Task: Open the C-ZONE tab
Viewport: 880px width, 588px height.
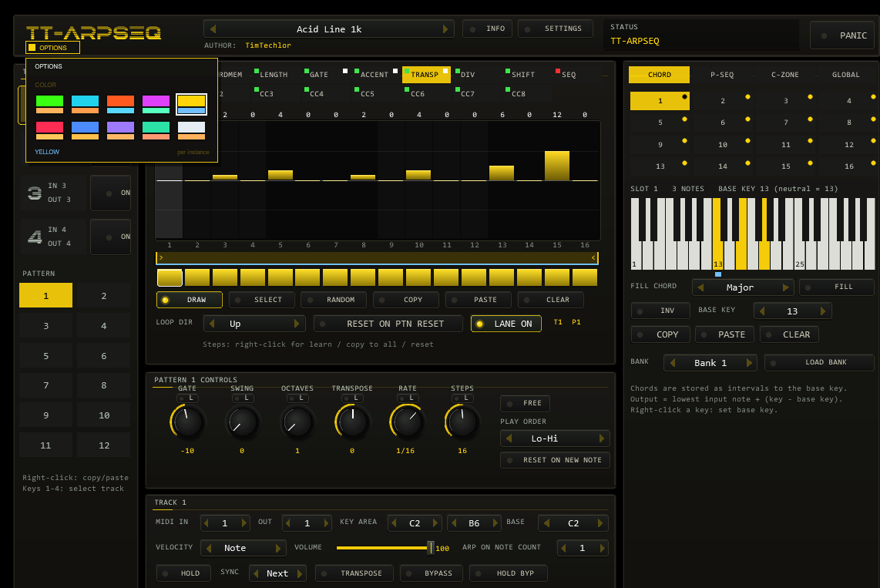Action: [784, 75]
